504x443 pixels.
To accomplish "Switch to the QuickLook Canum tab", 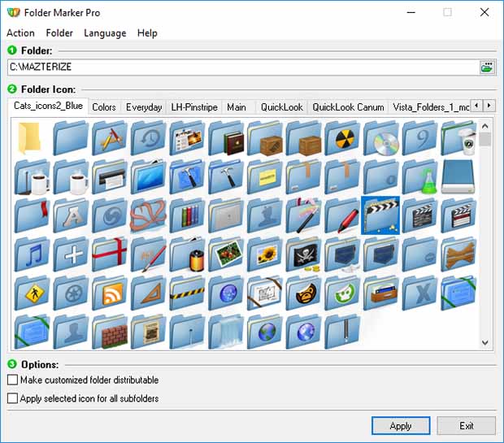I will [348, 107].
